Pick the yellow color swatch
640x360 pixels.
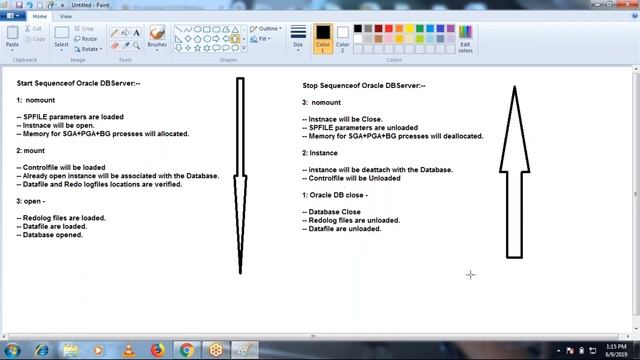pyautogui.click(x=409, y=29)
